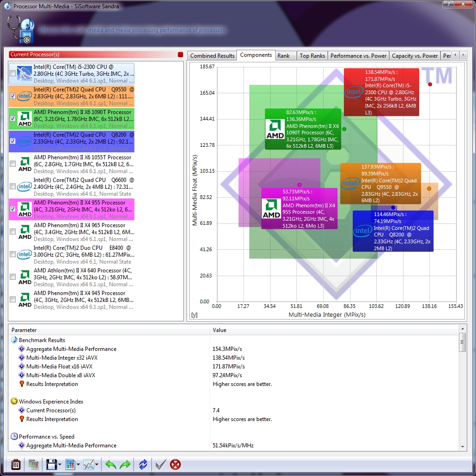
Task: Click the AMD logo of Athlon II X4 640
Action: tap(24, 277)
